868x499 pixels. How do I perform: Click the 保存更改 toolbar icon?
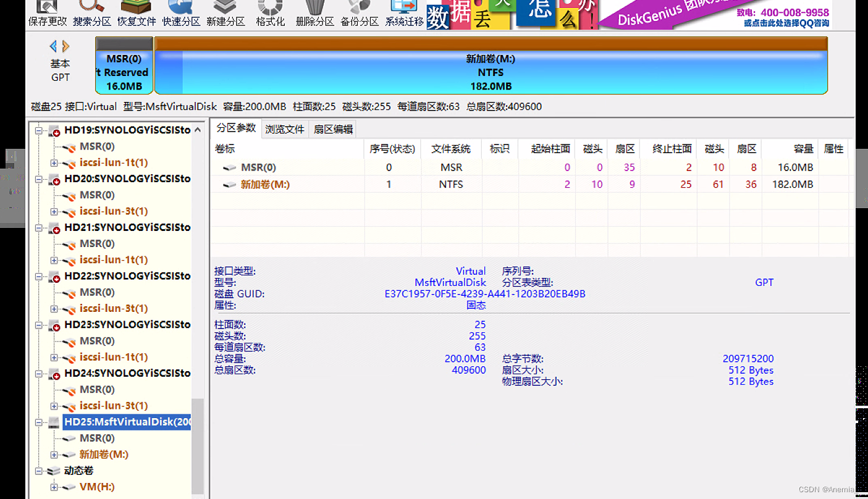[48, 14]
